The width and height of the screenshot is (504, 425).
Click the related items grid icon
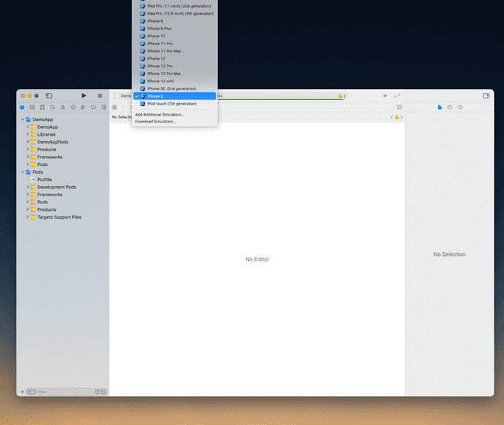[x=115, y=107]
